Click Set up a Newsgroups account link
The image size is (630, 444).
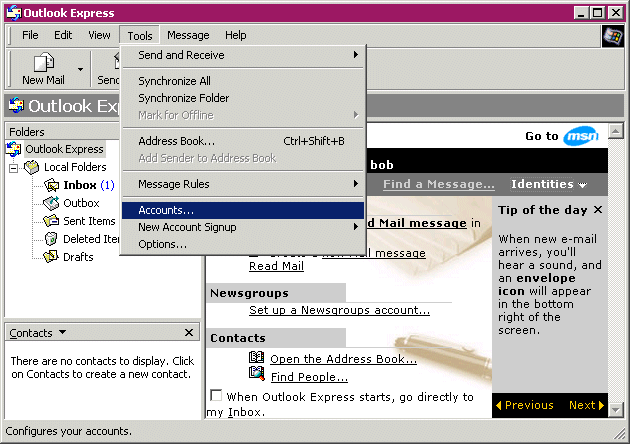[x=339, y=310]
